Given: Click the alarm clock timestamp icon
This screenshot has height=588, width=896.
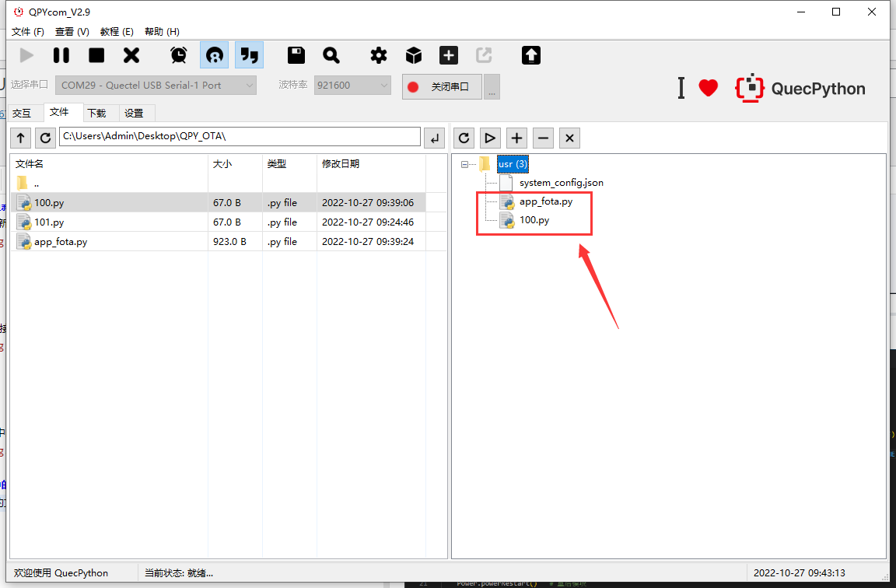Looking at the screenshot, I should pos(179,55).
